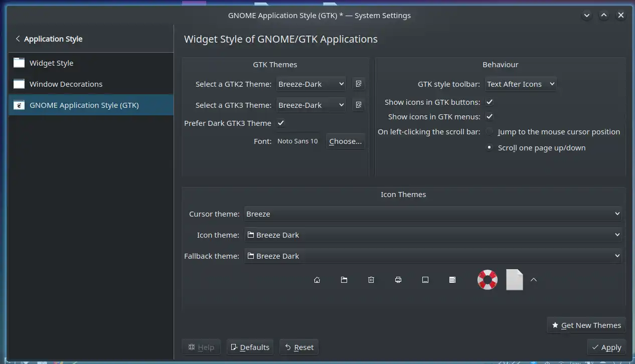Open the Window Decorations settings page
Screen dimensions: 635x364
[x=91, y=84]
